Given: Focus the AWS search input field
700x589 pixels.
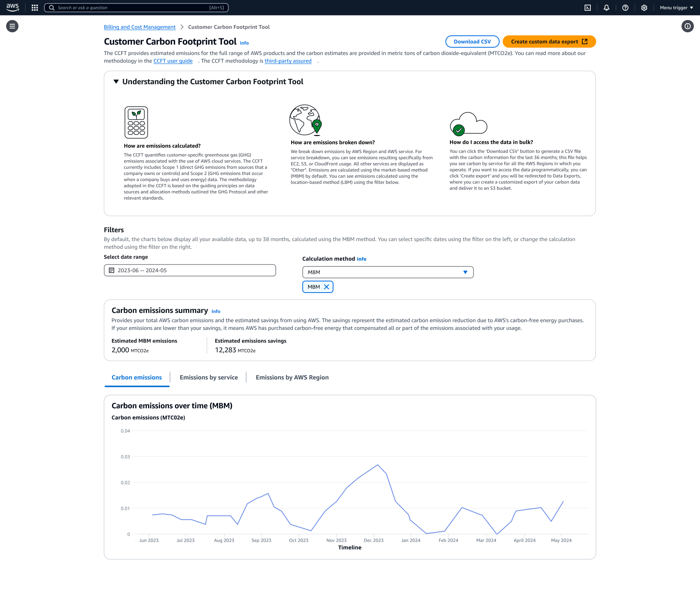Looking at the screenshot, I should 137,8.
